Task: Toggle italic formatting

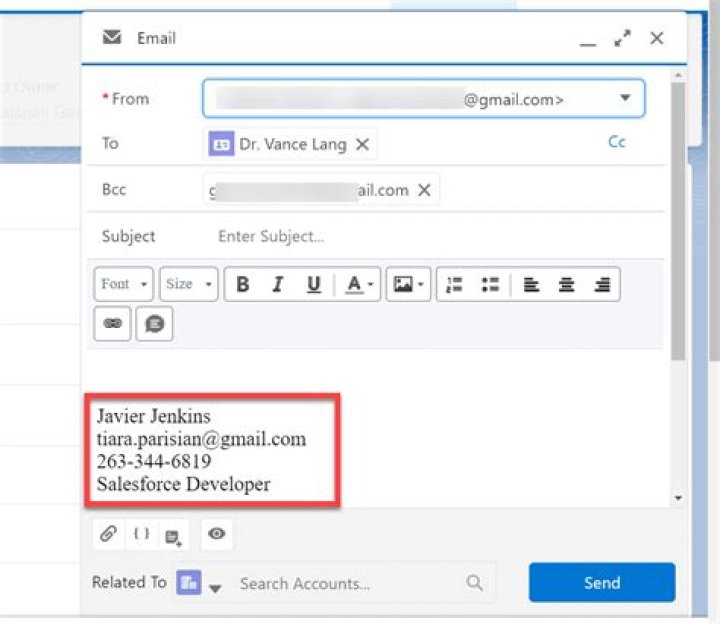Action: pyautogui.click(x=278, y=284)
